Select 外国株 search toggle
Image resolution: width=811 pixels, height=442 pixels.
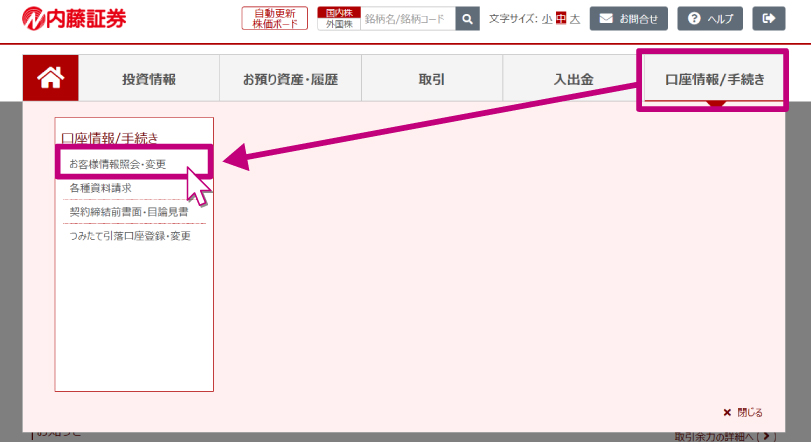click(x=338, y=24)
